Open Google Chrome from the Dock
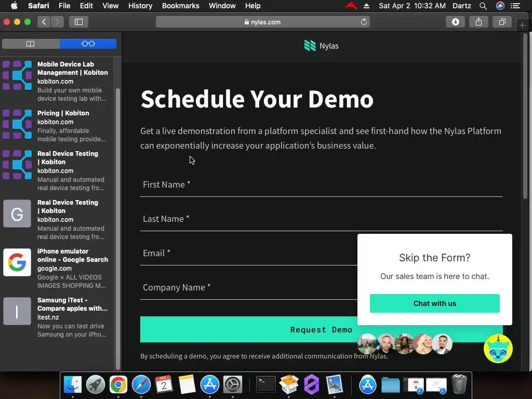Image resolution: width=532 pixels, height=399 pixels. point(118,385)
